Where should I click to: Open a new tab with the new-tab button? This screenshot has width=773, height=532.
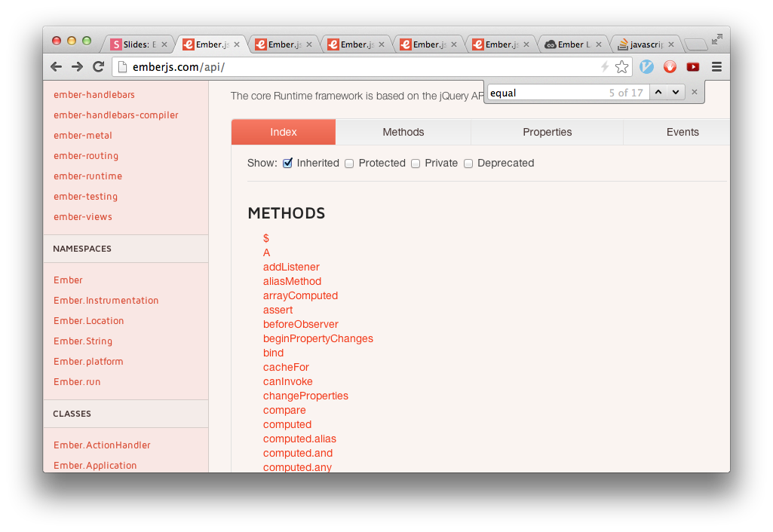695,44
